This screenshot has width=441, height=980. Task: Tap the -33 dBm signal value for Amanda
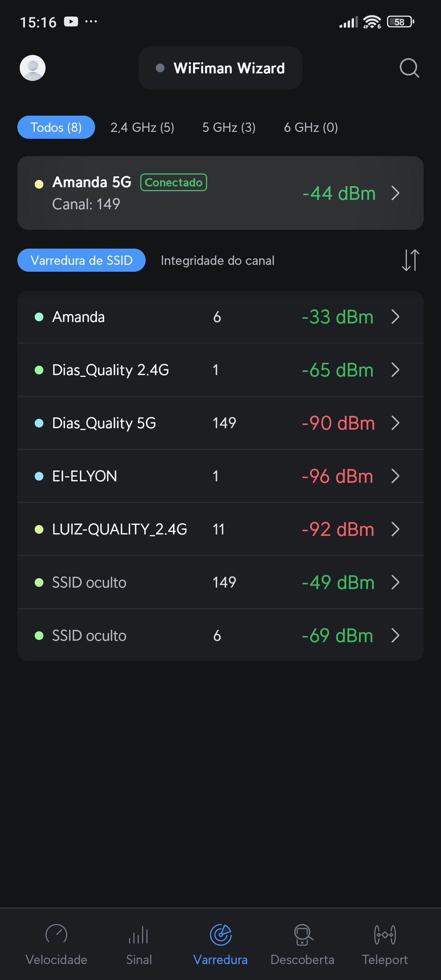click(x=338, y=317)
